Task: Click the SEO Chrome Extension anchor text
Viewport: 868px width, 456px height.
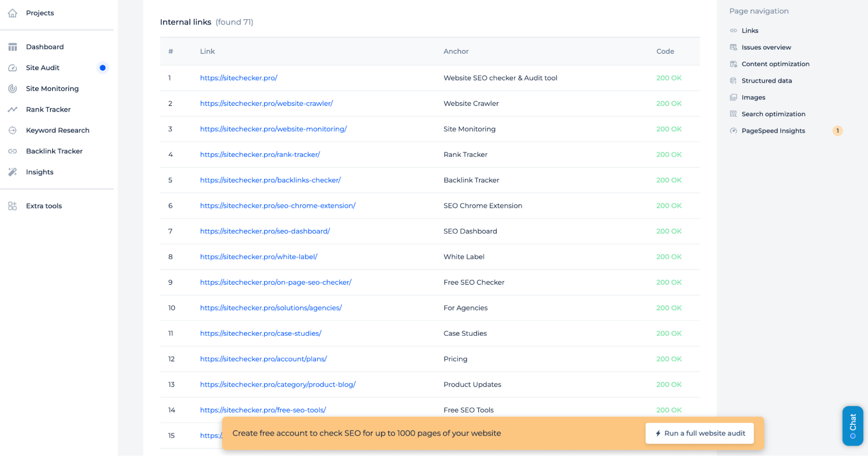Action: tap(483, 206)
